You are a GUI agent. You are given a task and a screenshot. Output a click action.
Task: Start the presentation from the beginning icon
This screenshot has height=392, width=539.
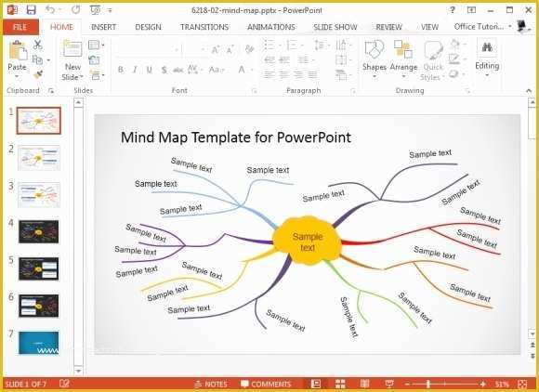[x=95, y=10]
